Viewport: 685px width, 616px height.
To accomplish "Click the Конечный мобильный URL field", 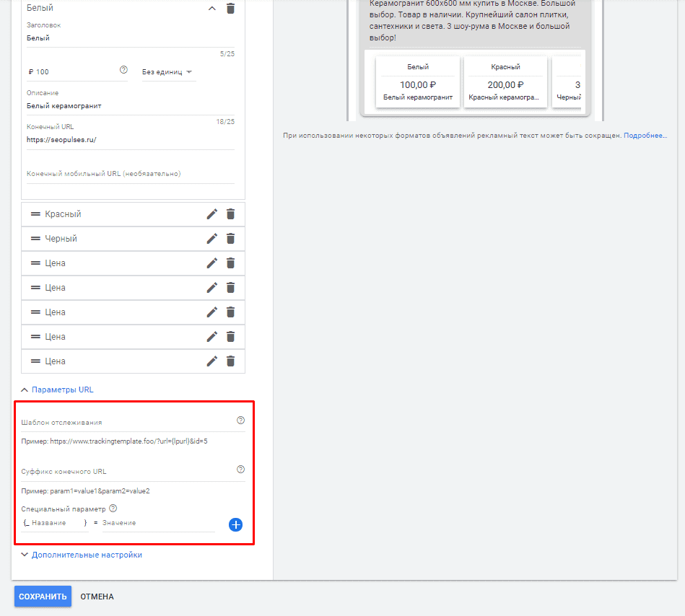I will coord(131,174).
